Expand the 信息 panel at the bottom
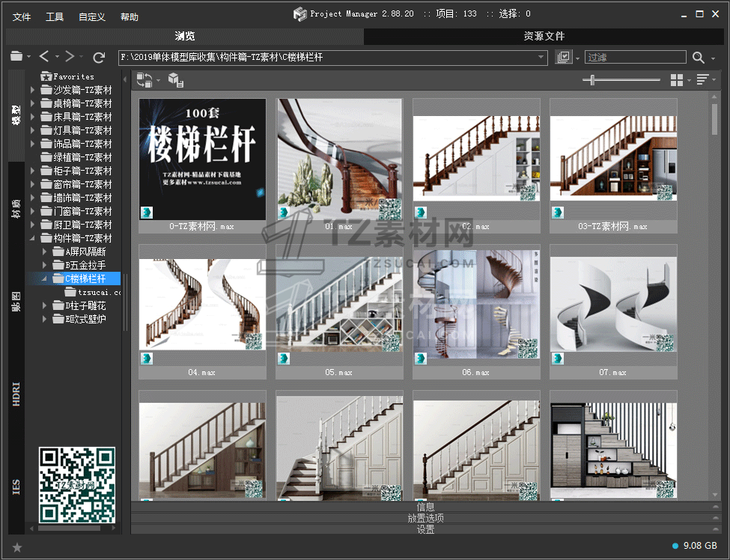The width and height of the screenshot is (730, 560). [x=425, y=507]
